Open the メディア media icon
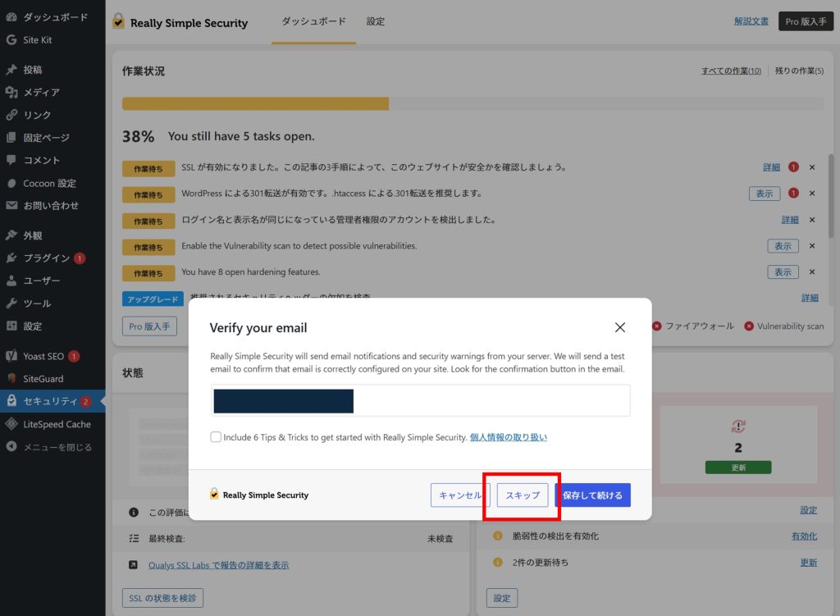Screen dimensions: 840x616 pyautogui.click(x=11, y=92)
